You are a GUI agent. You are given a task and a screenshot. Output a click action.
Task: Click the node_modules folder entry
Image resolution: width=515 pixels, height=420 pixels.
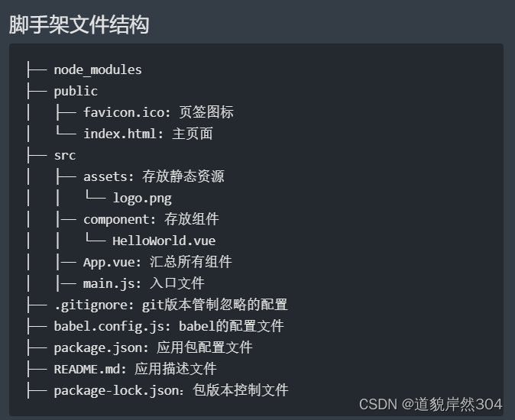pyautogui.click(x=98, y=70)
